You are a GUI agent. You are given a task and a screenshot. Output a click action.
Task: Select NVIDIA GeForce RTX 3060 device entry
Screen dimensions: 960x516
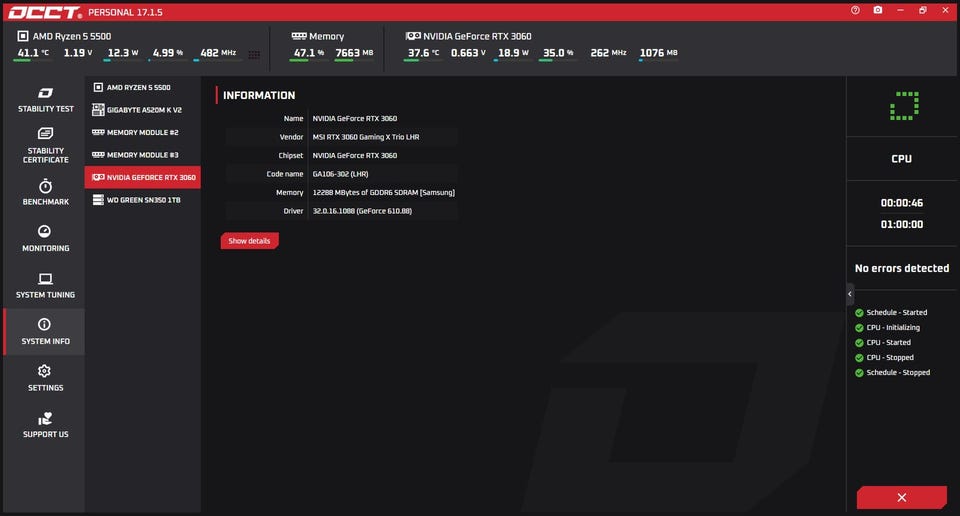[x=143, y=178]
